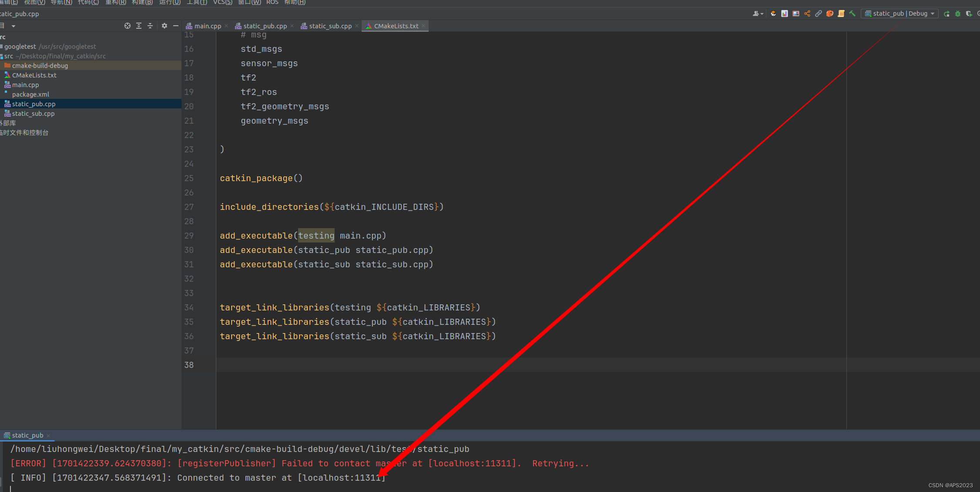
Task: Select package.xml in the project tree
Action: pyautogui.click(x=30, y=94)
